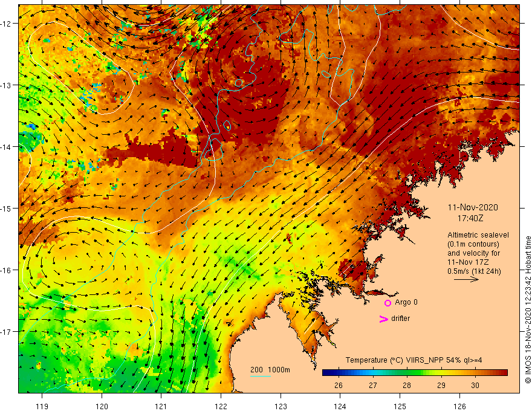Click longitude axis label 119

(x=42, y=406)
